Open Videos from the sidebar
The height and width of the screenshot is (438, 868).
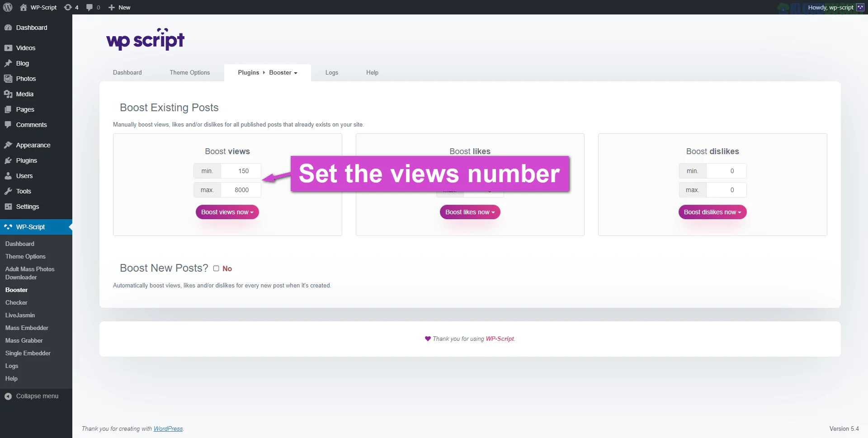point(25,48)
